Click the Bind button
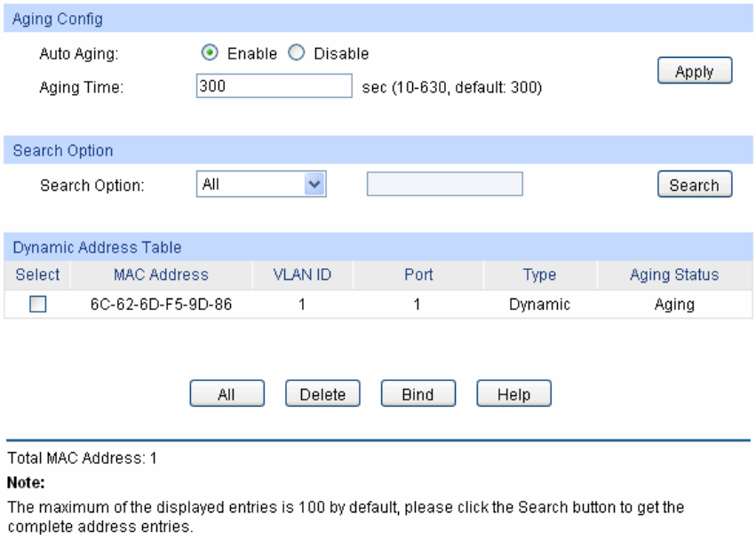The width and height of the screenshot is (756, 540). 418,394
